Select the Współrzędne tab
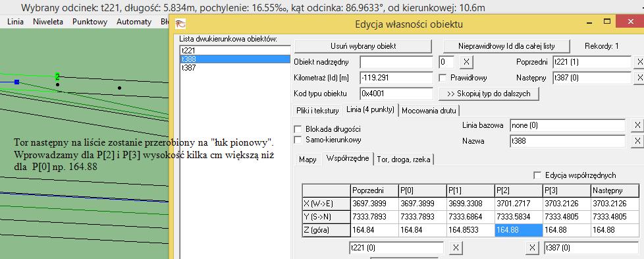 (348, 159)
